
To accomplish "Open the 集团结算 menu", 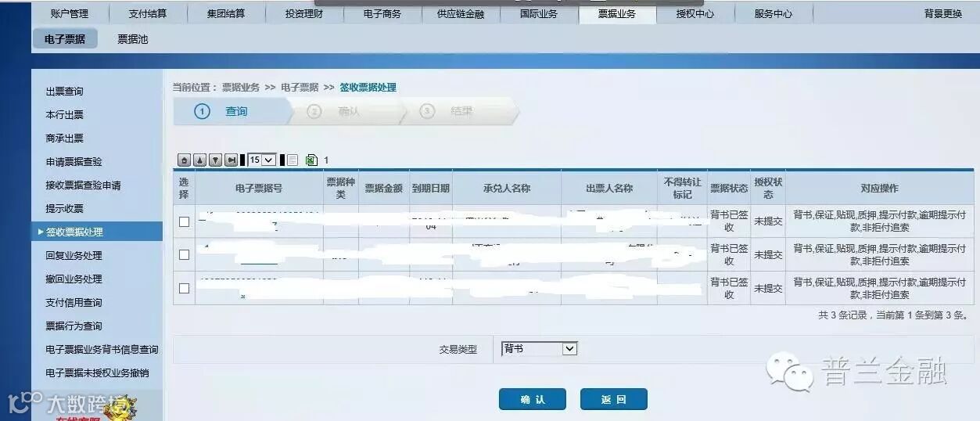I will [226, 14].
